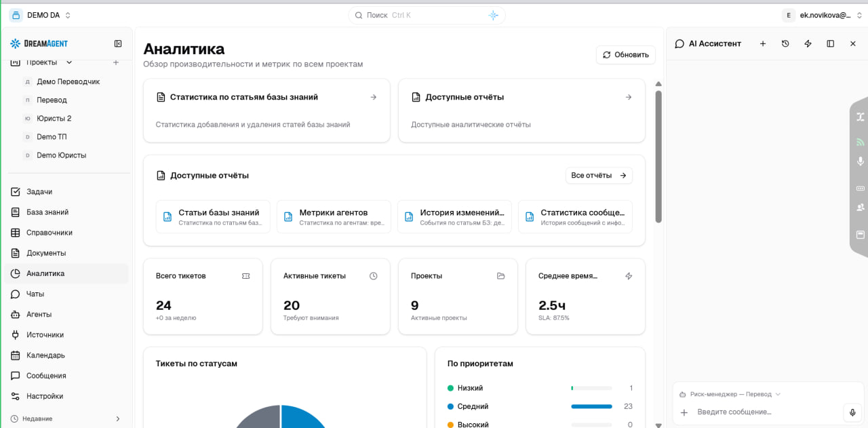Viewport: 868px width, 428px height.
Task: Close the AI Ассистент panel
Action: [853, 43]
